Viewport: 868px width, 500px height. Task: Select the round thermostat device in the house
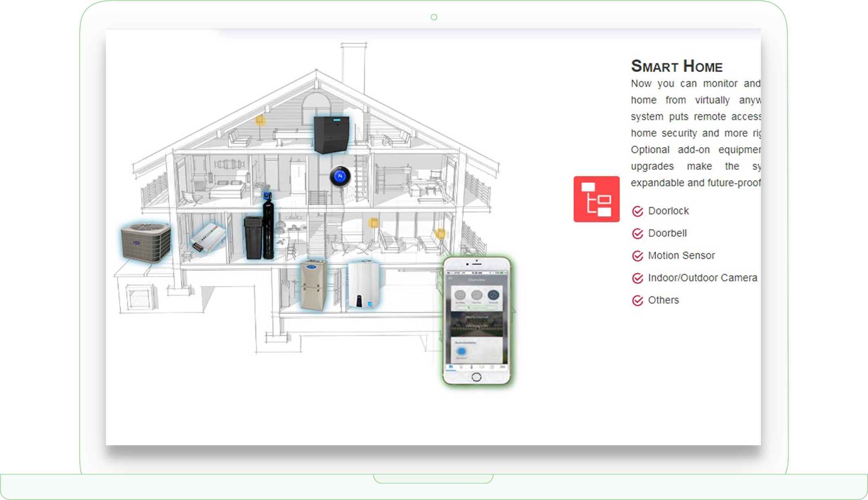[340, 176]
